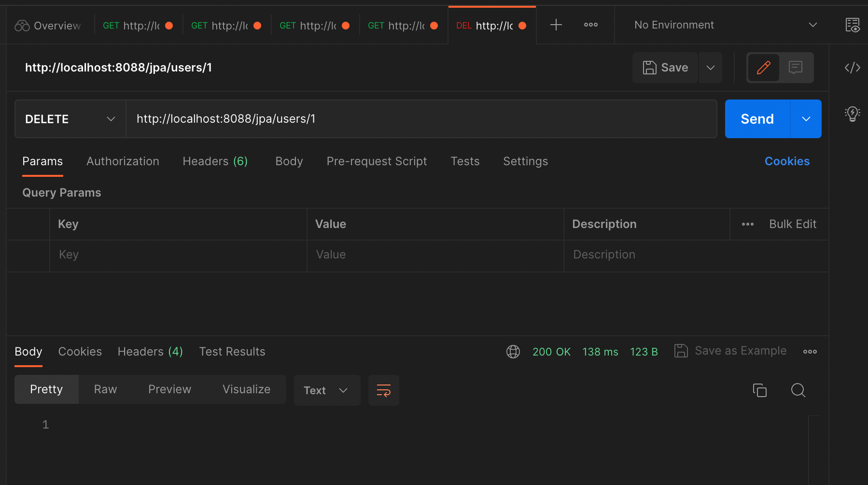Open query params column options ellipsis

point(748,224)
